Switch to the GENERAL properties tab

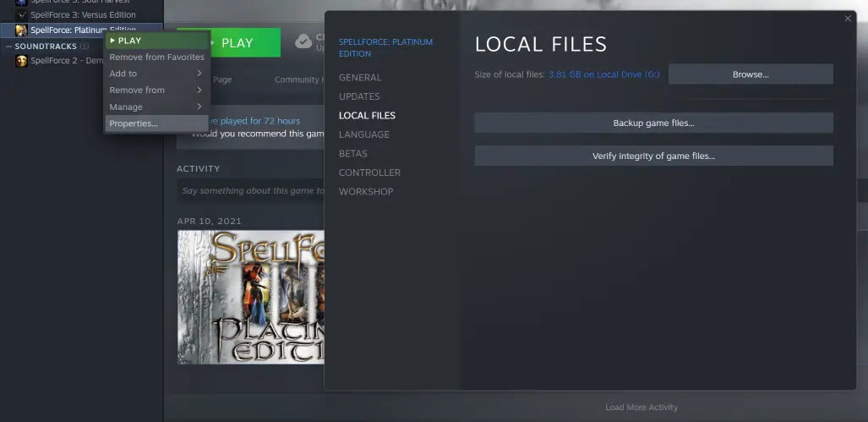(360, 78)
